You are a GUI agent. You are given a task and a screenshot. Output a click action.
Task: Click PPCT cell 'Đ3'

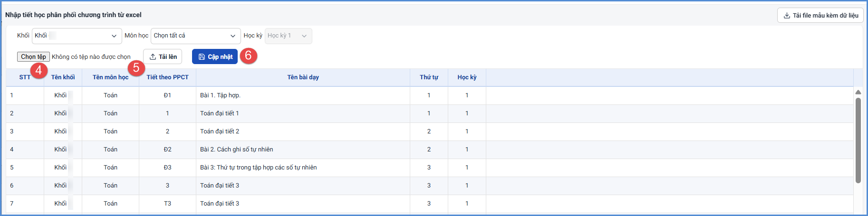167,168
